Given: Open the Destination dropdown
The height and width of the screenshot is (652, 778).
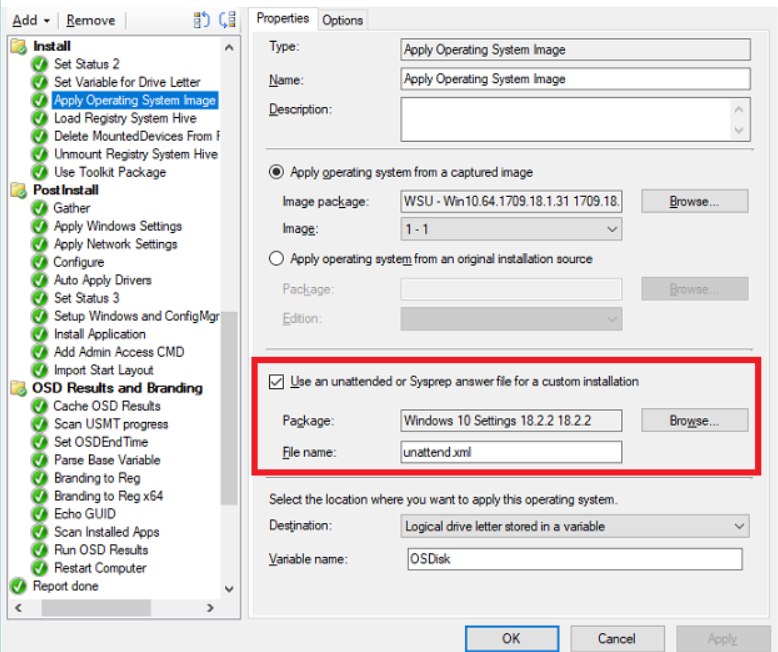Looking at the screenshot, I should [x=575, y=526].
